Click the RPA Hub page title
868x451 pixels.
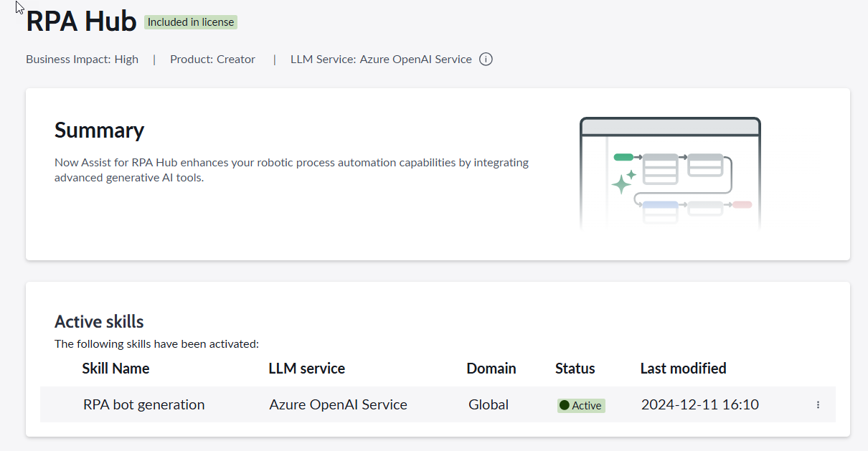point(81,22)
